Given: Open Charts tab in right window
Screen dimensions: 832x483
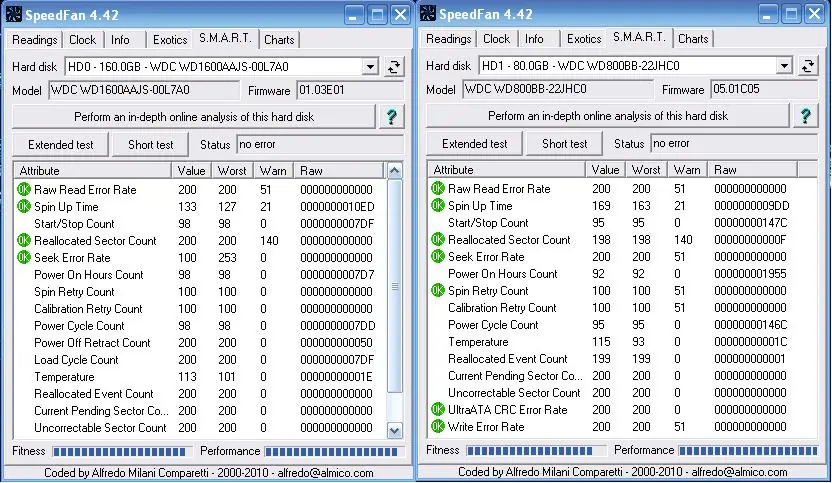Looking at the screenshot, I should click(693, 39).
